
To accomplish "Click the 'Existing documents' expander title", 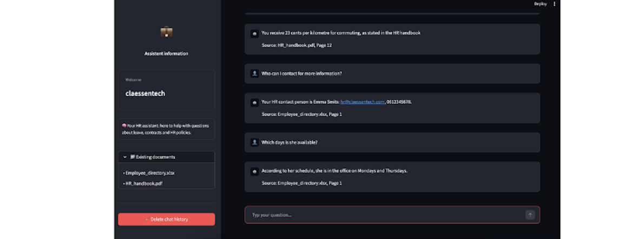I will (155, 157).
